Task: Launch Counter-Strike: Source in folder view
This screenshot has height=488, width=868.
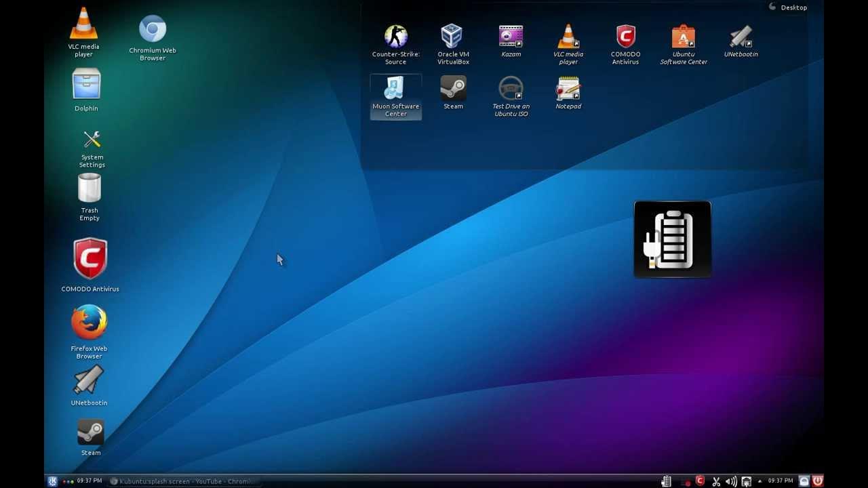Action: pyautogui.click(x=396, y=45)
